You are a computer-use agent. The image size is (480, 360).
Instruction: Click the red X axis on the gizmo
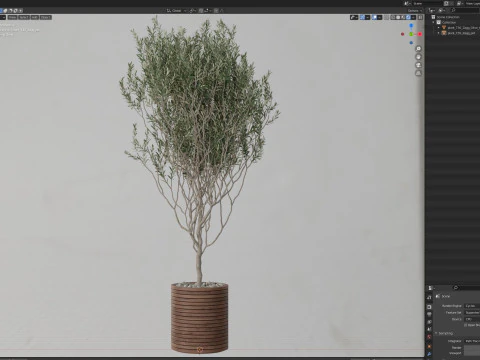(420, 34)
